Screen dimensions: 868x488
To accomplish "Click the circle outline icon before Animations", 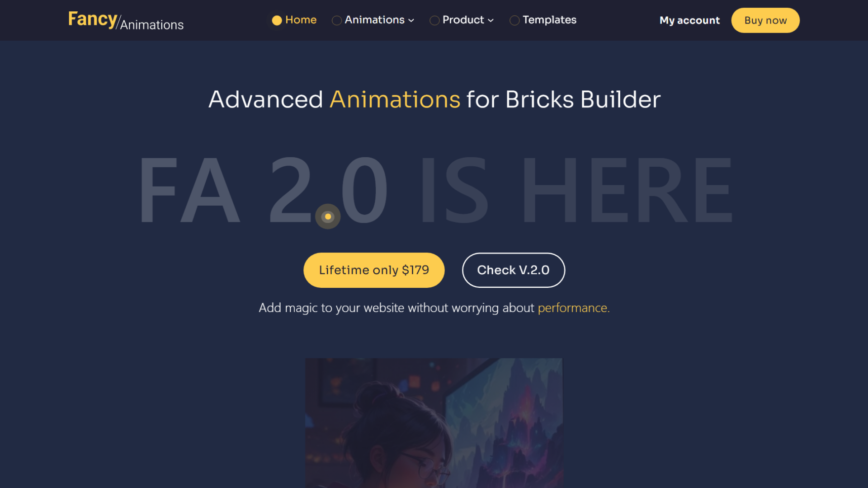I will tap(336, 20).
